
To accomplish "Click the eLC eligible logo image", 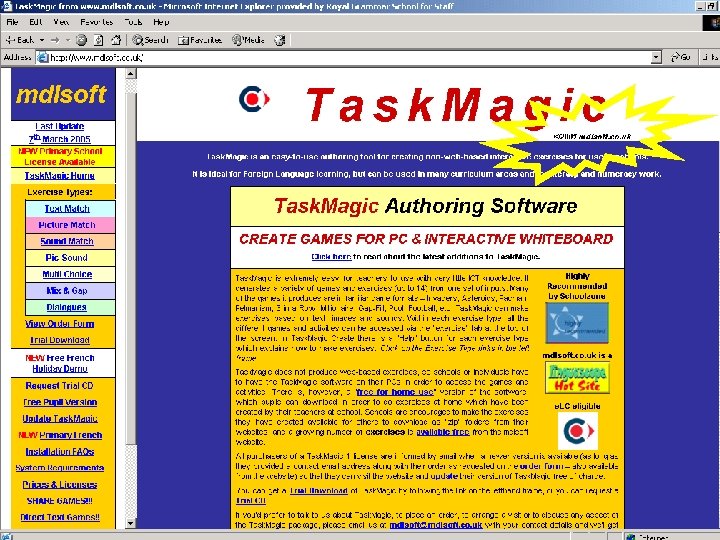I will [578, 431].
